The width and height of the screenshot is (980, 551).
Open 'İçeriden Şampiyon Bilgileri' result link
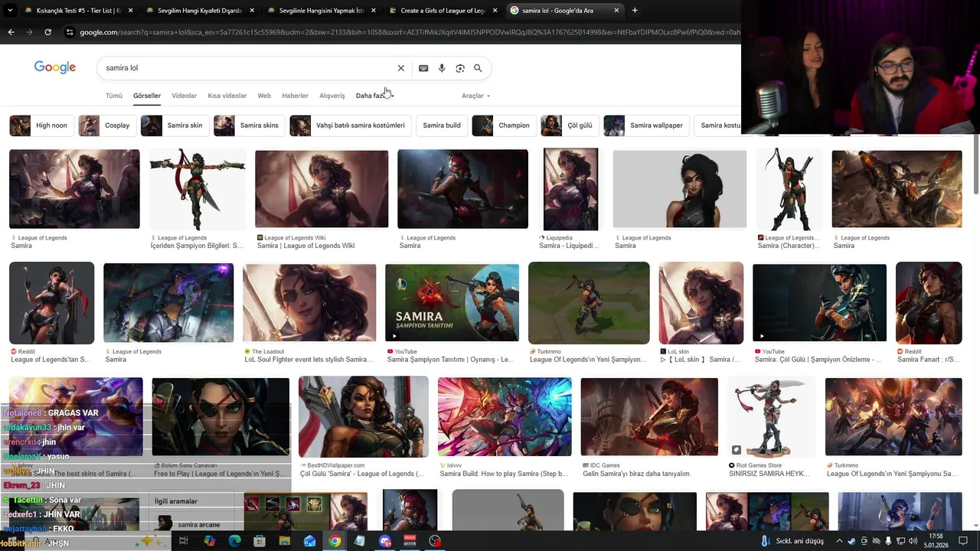[197, 246]
